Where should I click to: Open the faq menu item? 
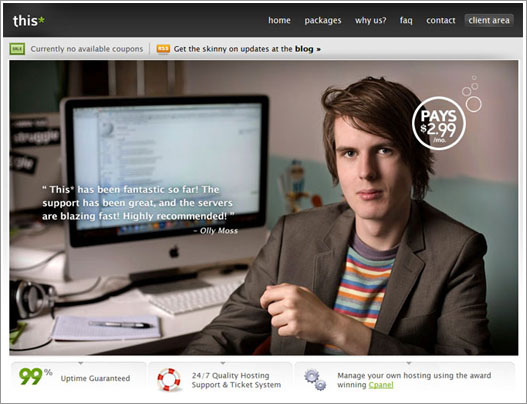pos(406,21)
